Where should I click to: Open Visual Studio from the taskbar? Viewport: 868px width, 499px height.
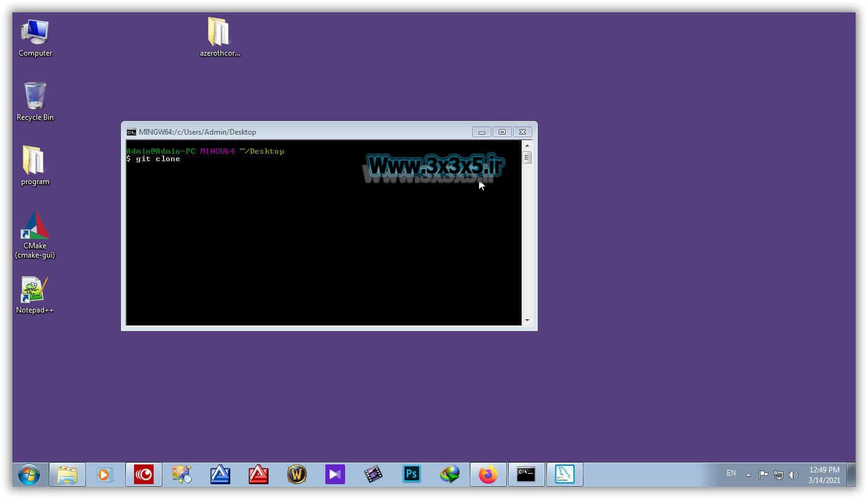(x=335, y=474)
